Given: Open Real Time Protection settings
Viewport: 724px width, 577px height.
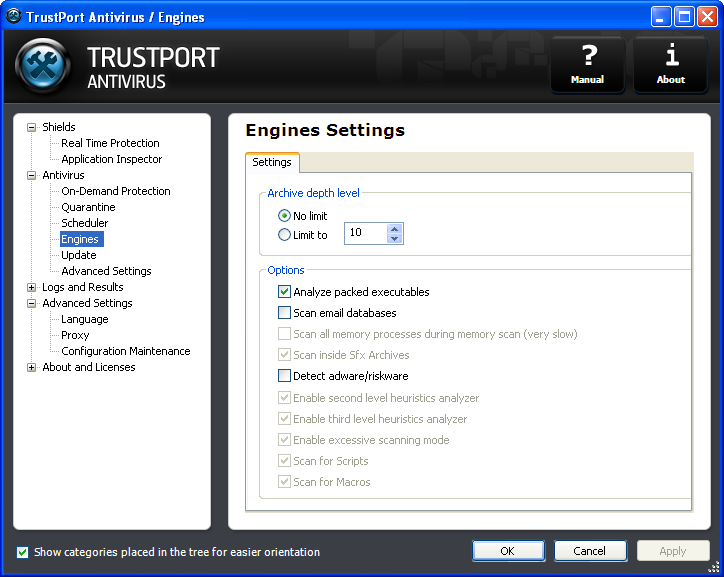Looking at the screenshot, I should (x=110, y=143).
